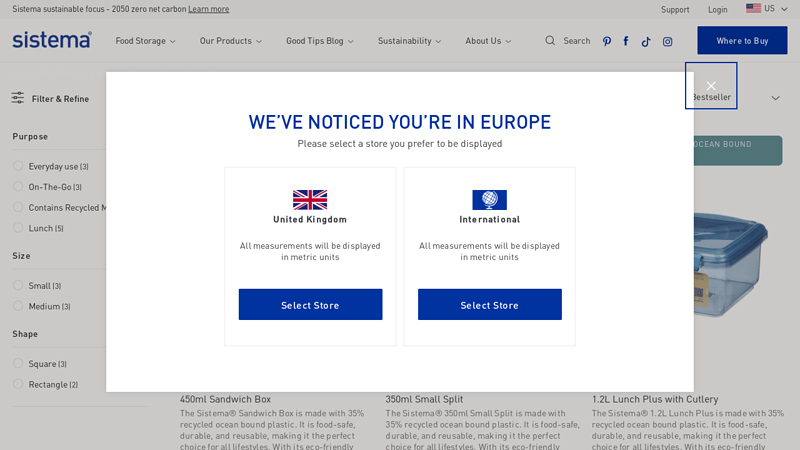Tick the Square shape filter
800x450 pixels.
coord(18,363)
